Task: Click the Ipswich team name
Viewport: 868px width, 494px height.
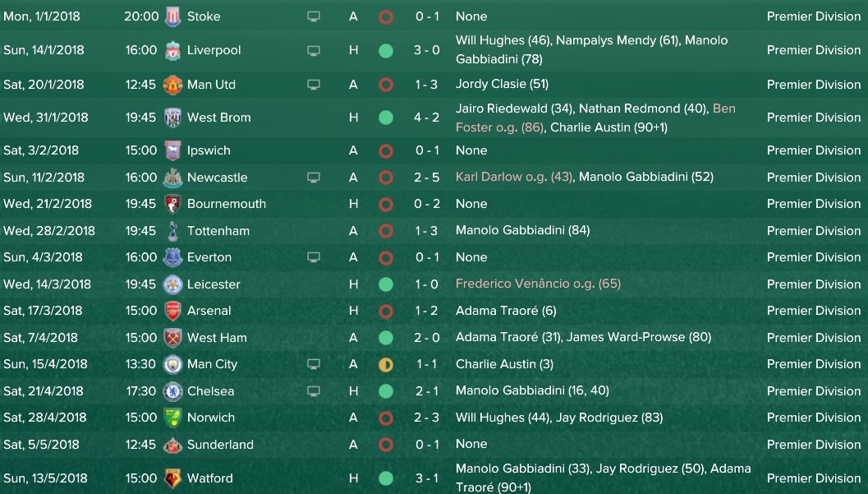Action: click(209, 150)
